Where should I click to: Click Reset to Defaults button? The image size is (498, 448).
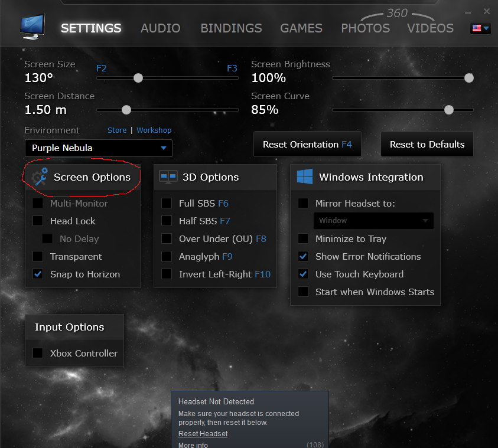(x=427, y=145)
